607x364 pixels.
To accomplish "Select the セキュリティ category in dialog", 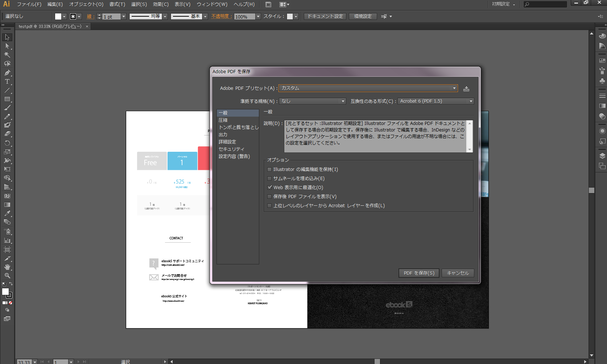I will click(x=238, y=149).
